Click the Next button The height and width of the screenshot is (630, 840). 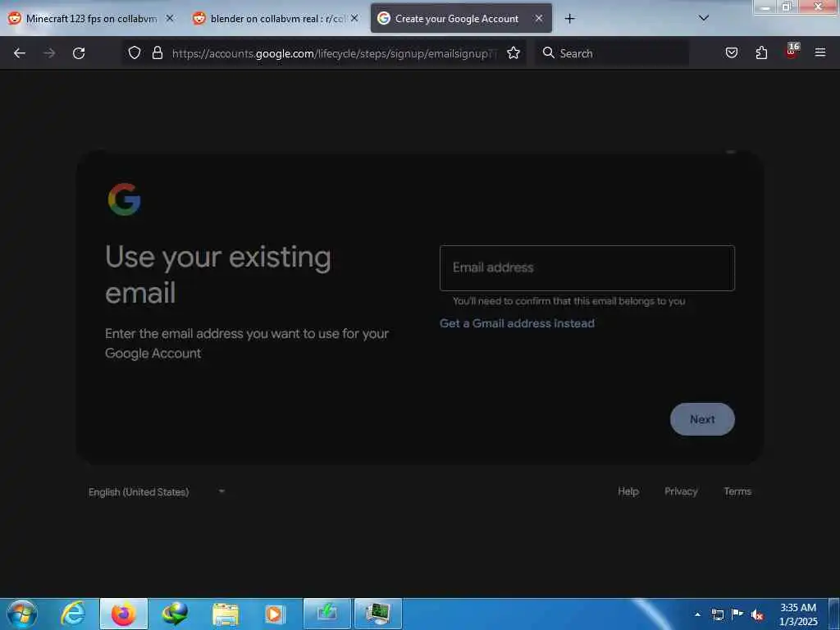(702, 419)
